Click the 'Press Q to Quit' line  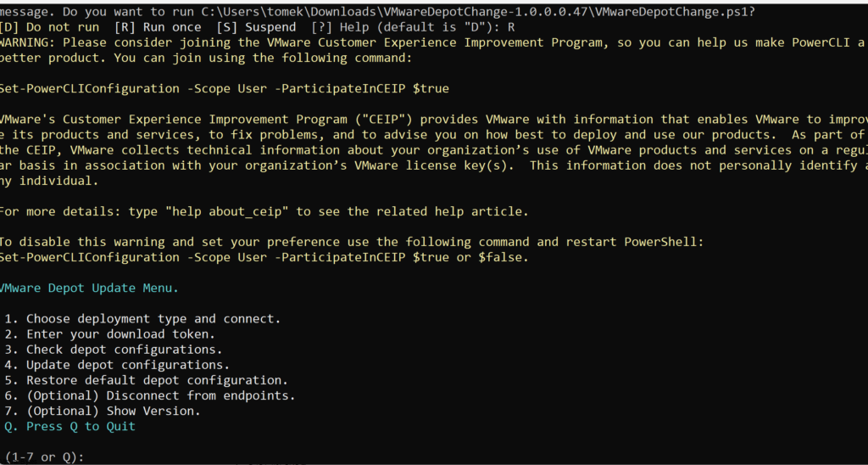[70, 427]
